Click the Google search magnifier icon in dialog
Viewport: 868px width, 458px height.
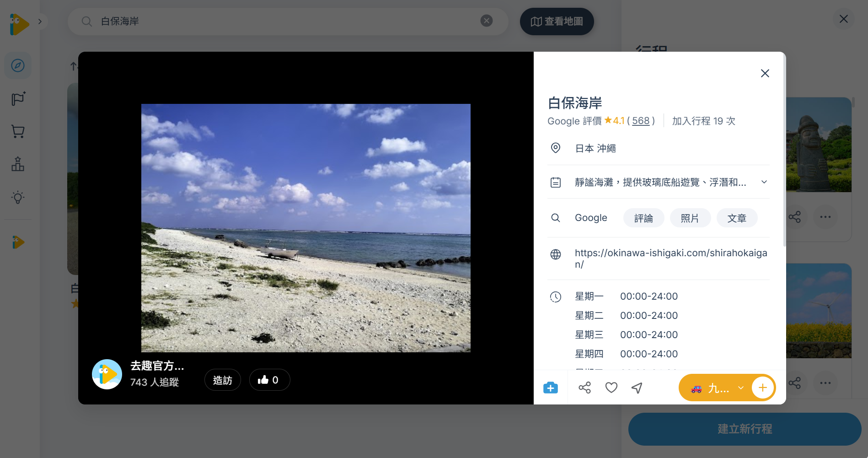[556, 218]
